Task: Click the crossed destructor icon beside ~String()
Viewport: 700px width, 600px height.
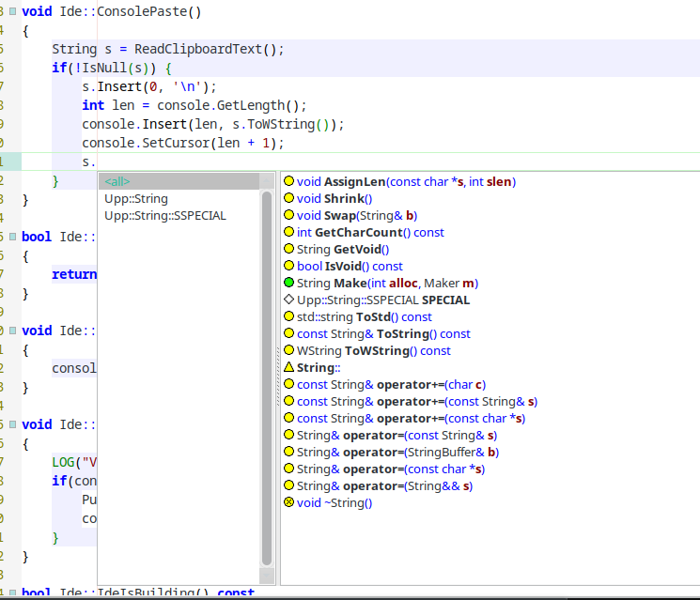Action: click(x=289, y=502)
